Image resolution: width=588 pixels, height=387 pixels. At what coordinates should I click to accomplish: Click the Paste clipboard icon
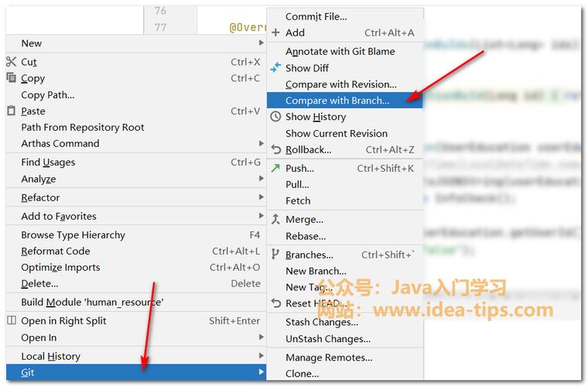pyautogui.click(x=12, y=111)
